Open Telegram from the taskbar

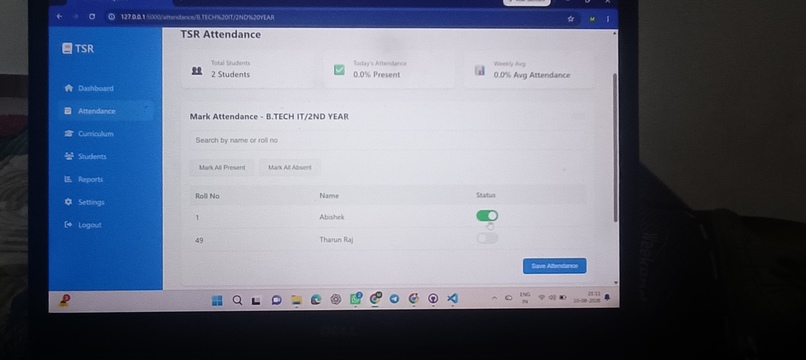click(394, 299)
